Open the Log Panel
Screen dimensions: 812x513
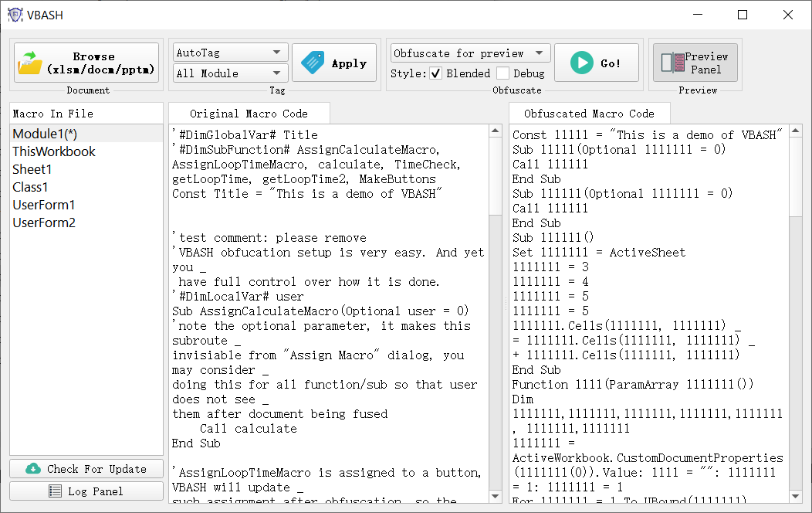tap(86, 491)
